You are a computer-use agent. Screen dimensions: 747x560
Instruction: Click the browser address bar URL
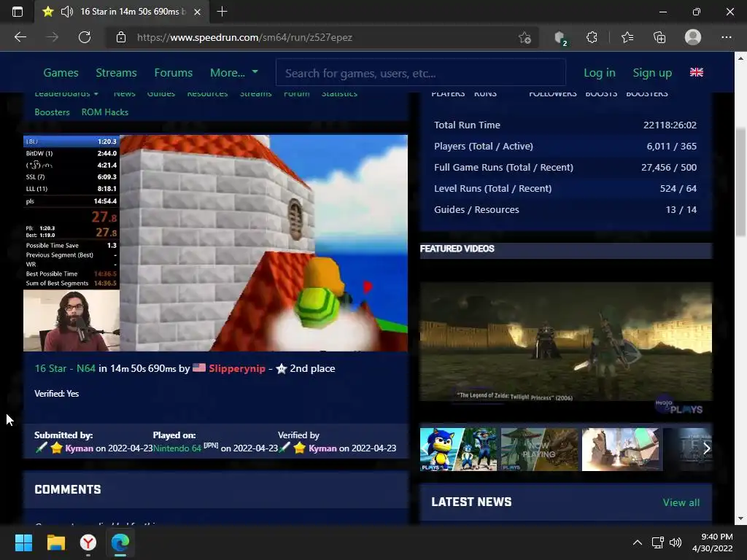click(244, 38)
